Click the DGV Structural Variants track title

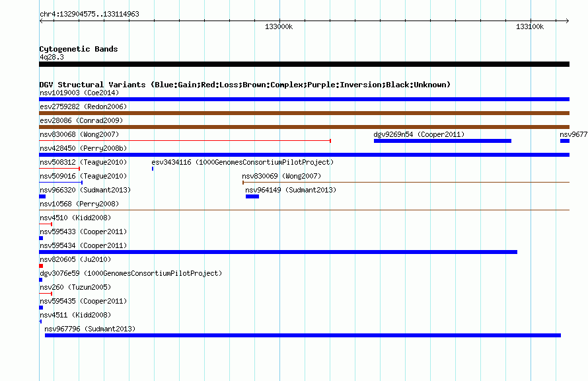pyautogui.click(x=245, y=85)
